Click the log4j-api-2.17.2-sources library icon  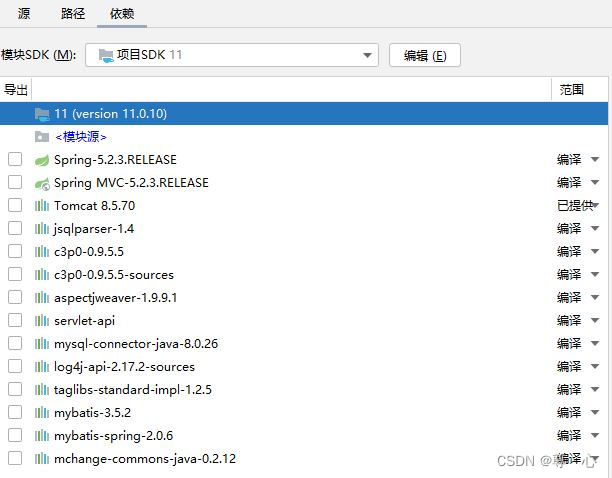42,367
